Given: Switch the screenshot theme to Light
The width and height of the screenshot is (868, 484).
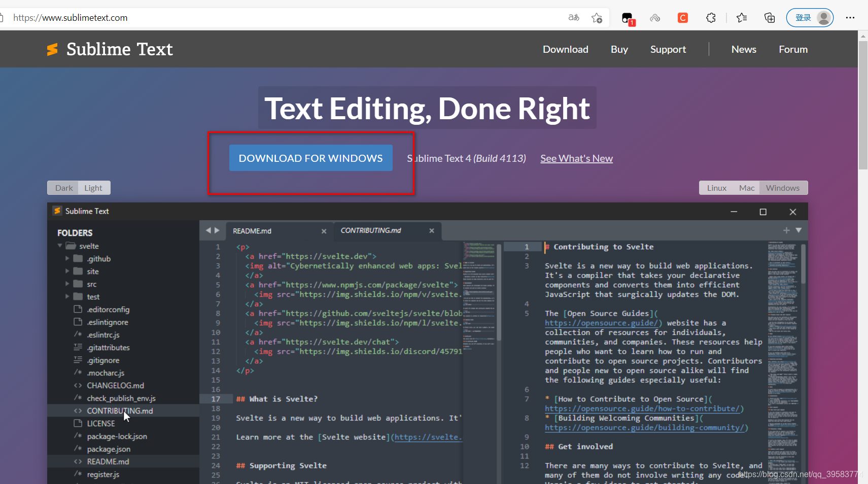Looking at the screenshot, I should click(93, 188).
